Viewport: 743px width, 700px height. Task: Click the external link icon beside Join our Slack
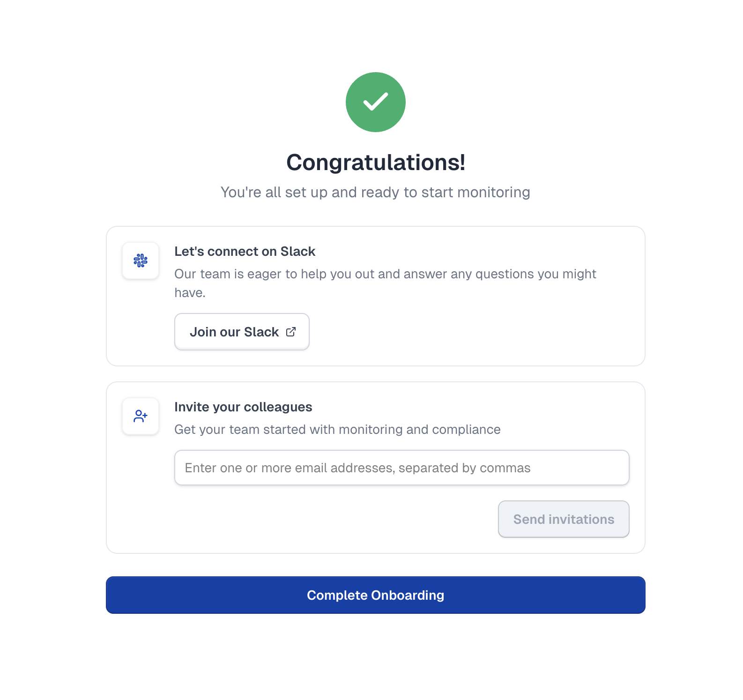tap(291, 332)
